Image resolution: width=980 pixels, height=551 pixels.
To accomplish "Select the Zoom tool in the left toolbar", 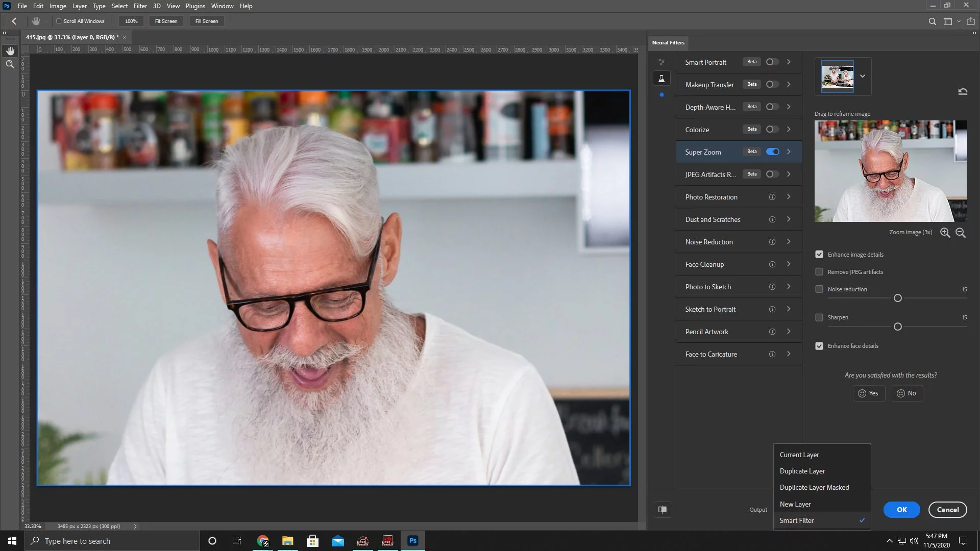I will (10, 65).
